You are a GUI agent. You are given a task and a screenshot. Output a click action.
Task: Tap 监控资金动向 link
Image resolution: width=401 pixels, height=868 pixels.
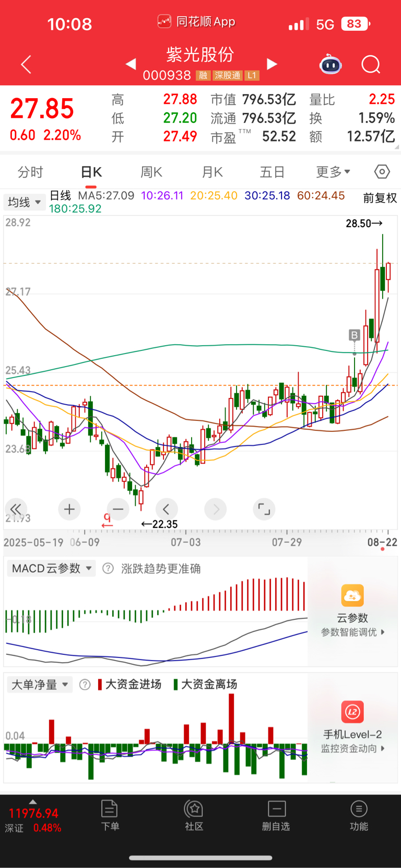pos(352,748)
